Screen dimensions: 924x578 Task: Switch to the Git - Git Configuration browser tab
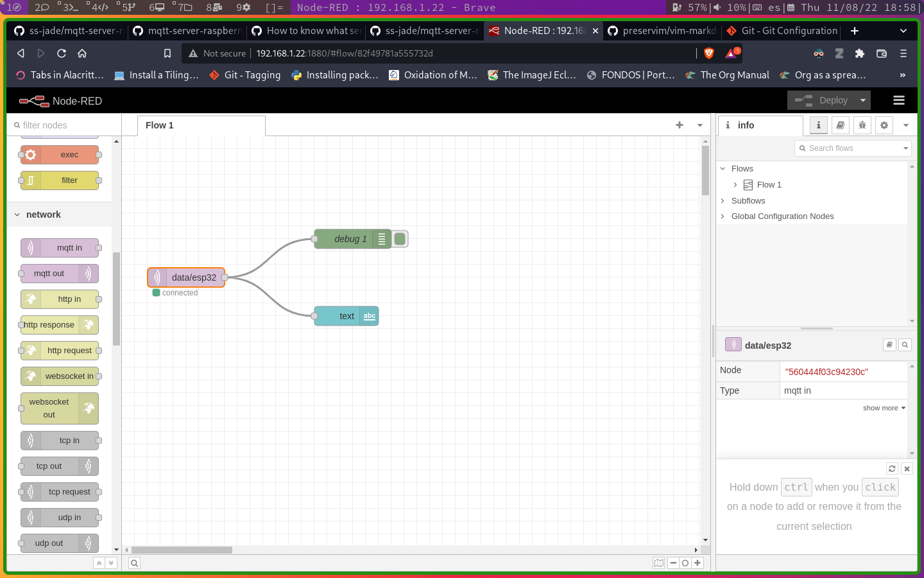tap(783, 31)
